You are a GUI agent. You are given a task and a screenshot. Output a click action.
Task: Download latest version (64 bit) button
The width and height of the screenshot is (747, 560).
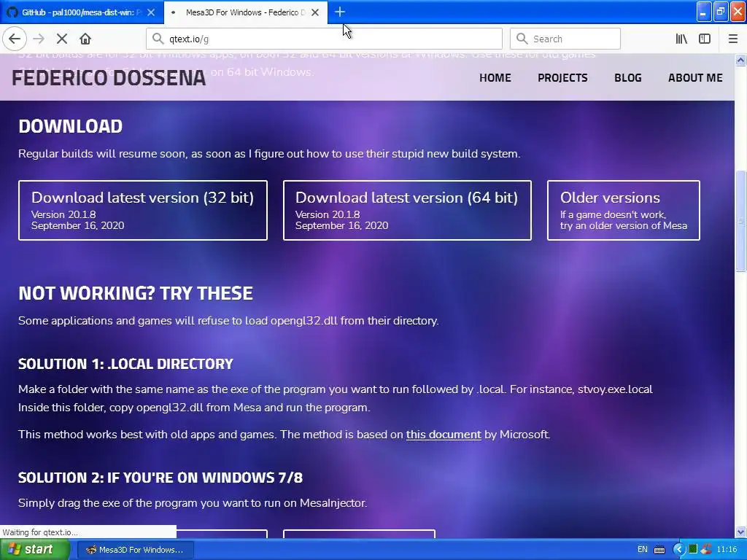point(407,211)
